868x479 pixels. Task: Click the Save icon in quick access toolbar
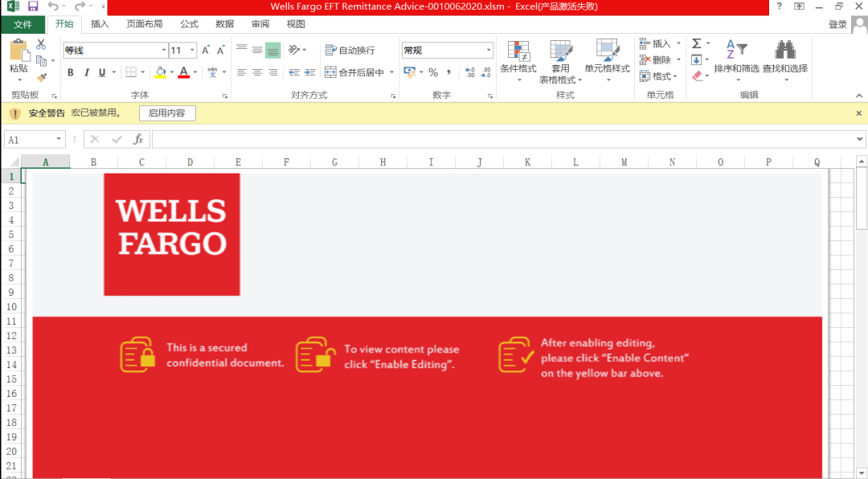pyautogui.click(x=33, y=6)
